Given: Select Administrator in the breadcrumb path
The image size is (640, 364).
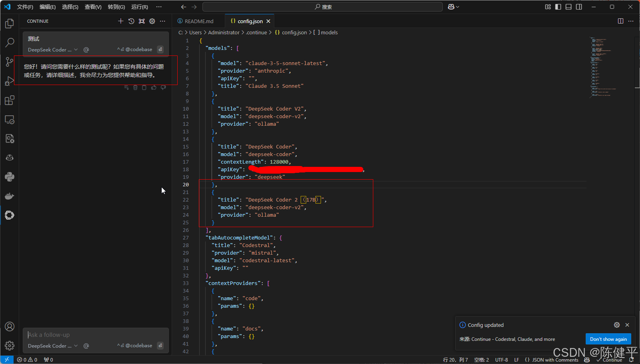Looking at the screenshot, I should 224,32.
